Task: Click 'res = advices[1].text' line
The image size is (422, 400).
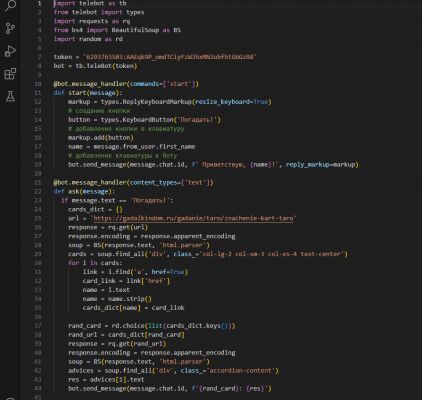Action: [x=106, y=380]
